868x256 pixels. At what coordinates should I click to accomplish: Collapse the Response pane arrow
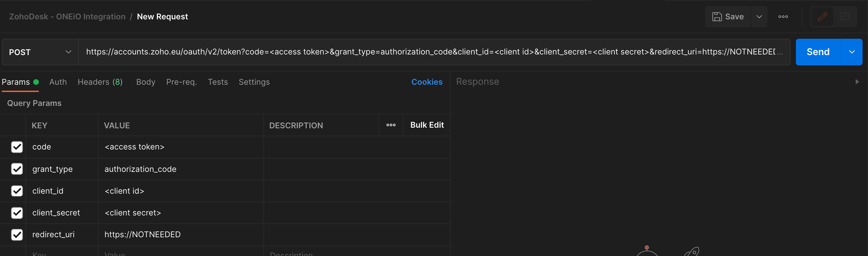[x=857, y=82]
